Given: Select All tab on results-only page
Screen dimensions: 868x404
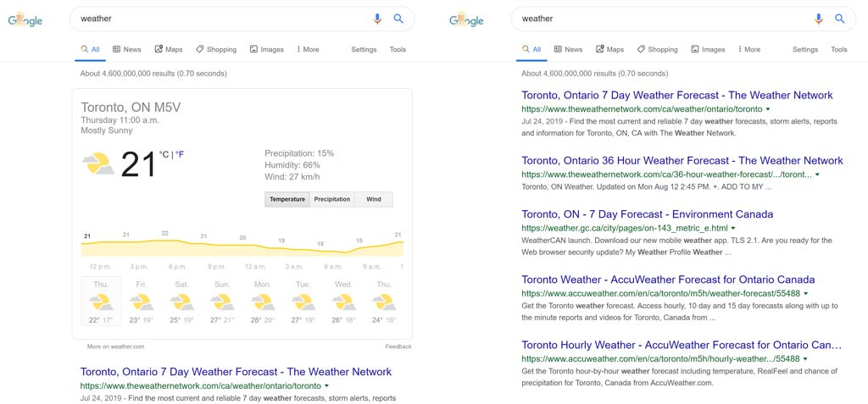Looking at the screenshot, I should tap(531, 49).
